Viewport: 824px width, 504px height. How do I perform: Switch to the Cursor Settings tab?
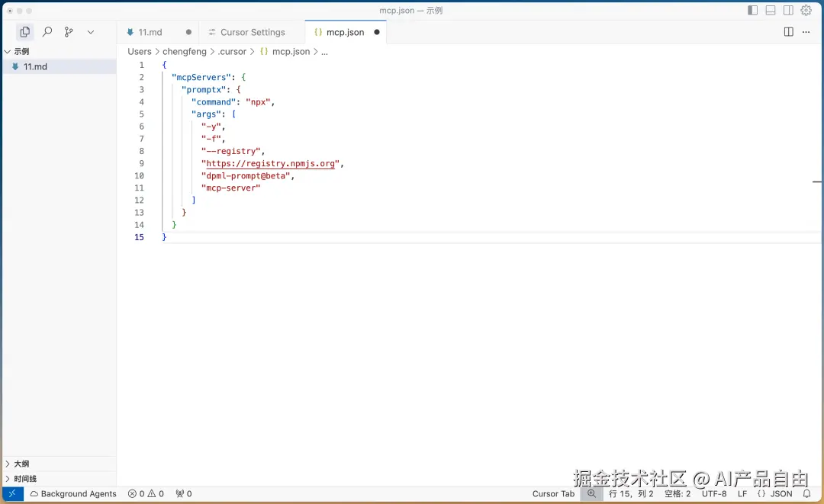(x=253, y=32)
